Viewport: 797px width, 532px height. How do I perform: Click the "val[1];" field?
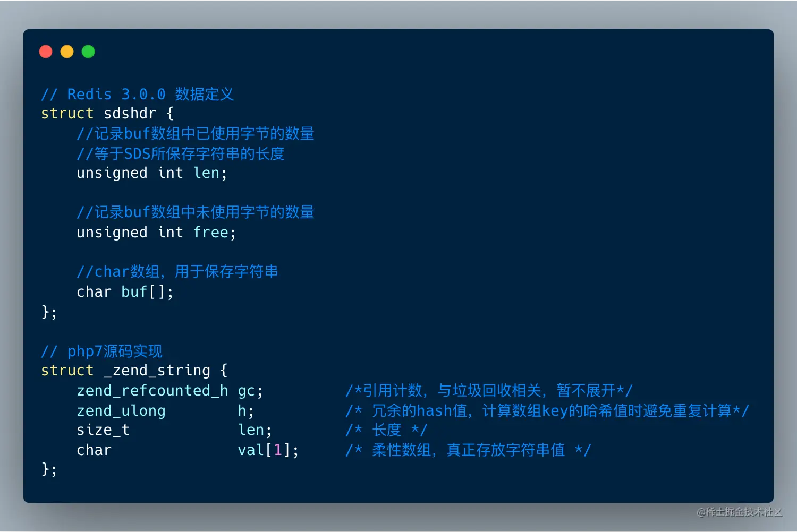(x=268, y=450)
